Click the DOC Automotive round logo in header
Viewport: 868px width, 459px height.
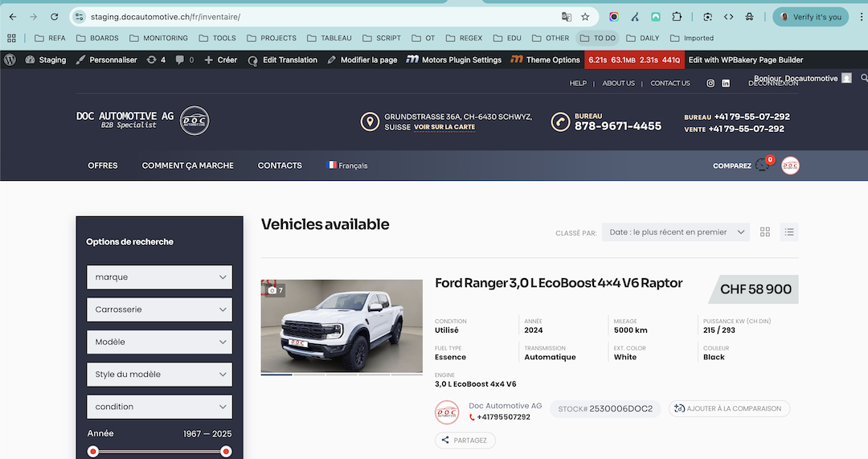[194, 120]
